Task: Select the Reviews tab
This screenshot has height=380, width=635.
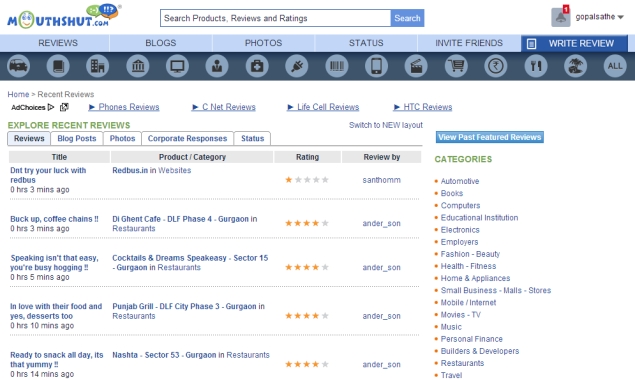Action: click(29, 139)
